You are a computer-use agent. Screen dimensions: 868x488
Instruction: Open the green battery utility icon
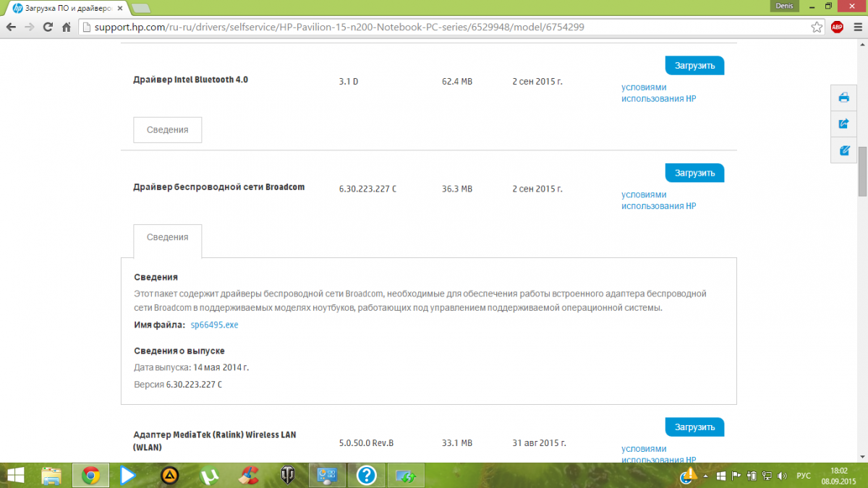click(x=406, y=475)
